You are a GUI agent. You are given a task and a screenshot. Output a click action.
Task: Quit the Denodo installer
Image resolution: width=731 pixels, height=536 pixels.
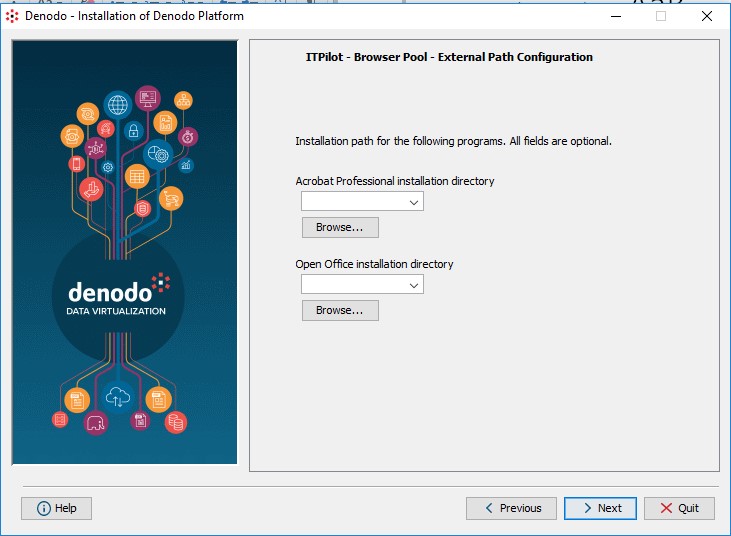tap(679, 508)
